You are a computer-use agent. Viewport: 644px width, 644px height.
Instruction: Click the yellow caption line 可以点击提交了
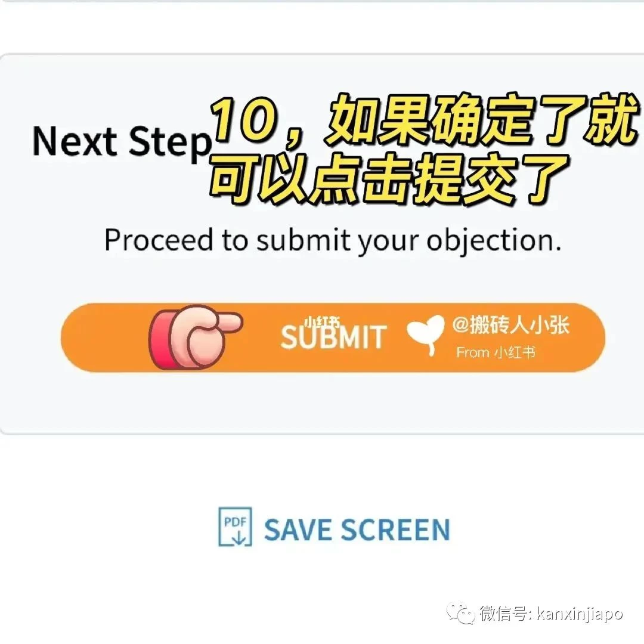[x=389, y=179]
